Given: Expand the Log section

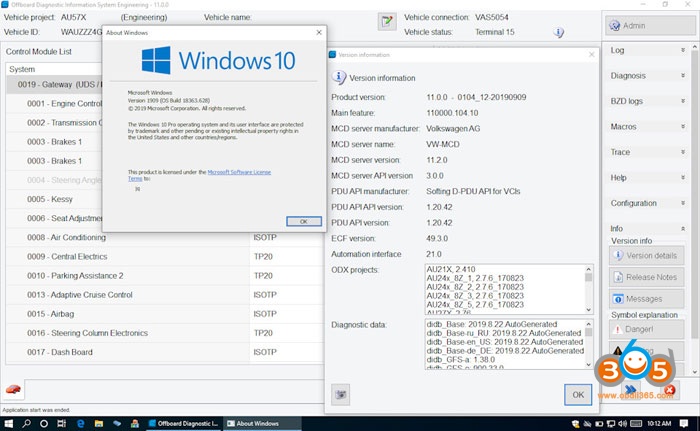Looking at the screenshot, I should 648,50.
